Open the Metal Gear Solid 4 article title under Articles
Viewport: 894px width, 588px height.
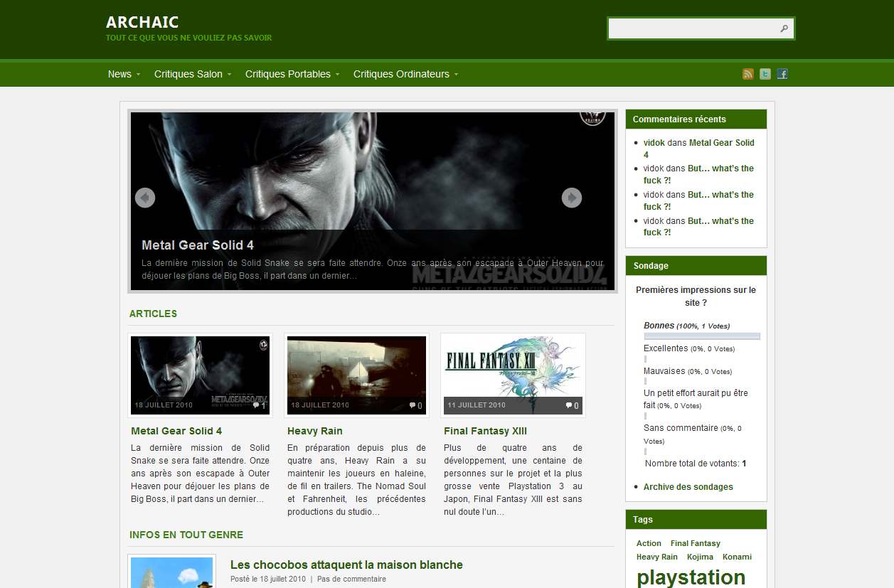tap(176, 431)
